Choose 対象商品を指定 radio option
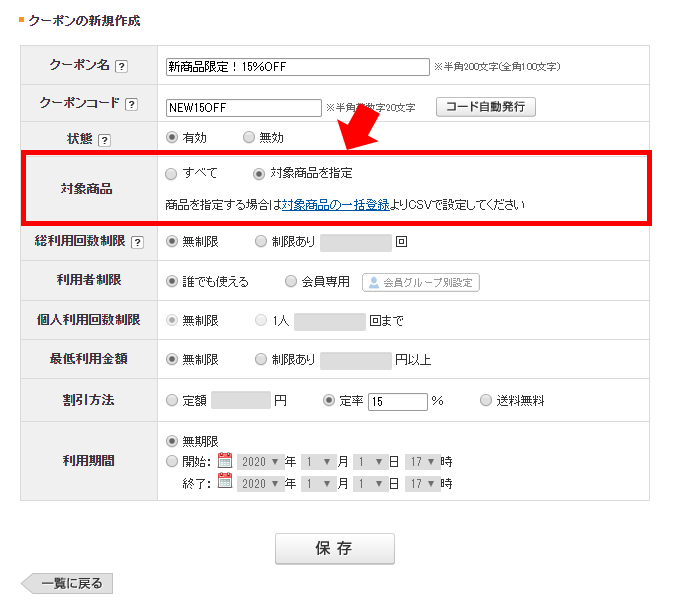This screenshot has width=673, height=605. [x=259, y=174]
